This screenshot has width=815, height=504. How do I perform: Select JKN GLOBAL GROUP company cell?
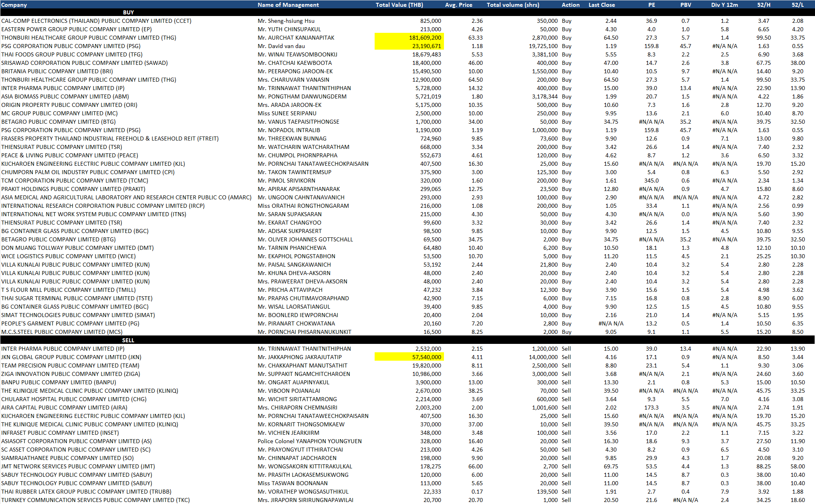[x=71, y=357]
